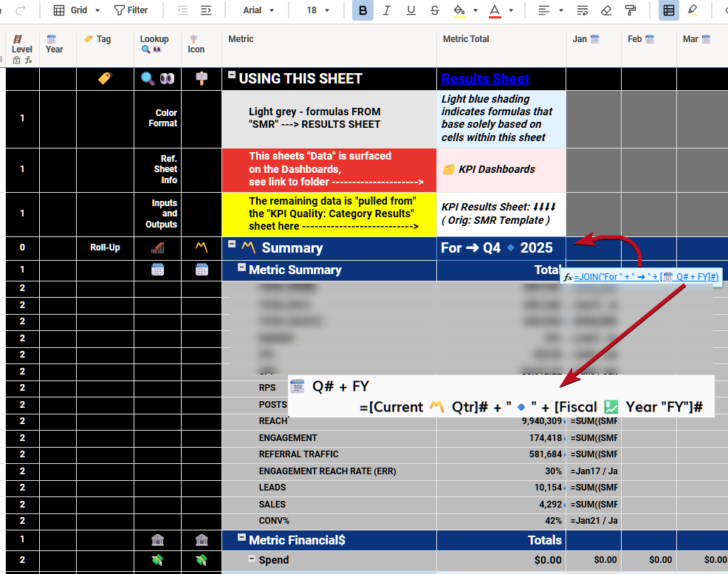Viewport: 728px width, 574px height.
Task: Click Icon column calendar icon in Metric Summary row
Action: [x=202, y=270]
